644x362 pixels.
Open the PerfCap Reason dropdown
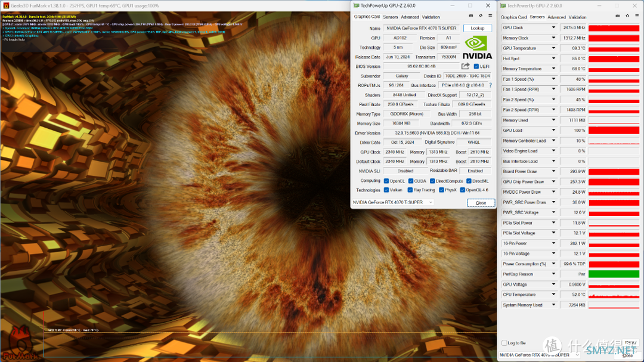coord(553,274)
